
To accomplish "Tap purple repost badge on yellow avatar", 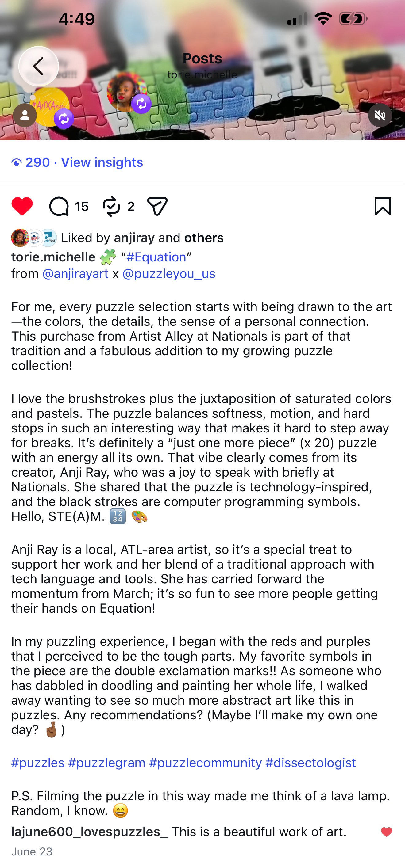I will pos(64,119).
